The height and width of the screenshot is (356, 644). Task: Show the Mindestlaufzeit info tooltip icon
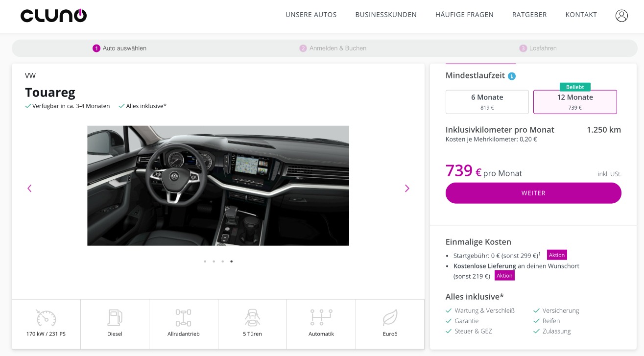pos(512,76)
